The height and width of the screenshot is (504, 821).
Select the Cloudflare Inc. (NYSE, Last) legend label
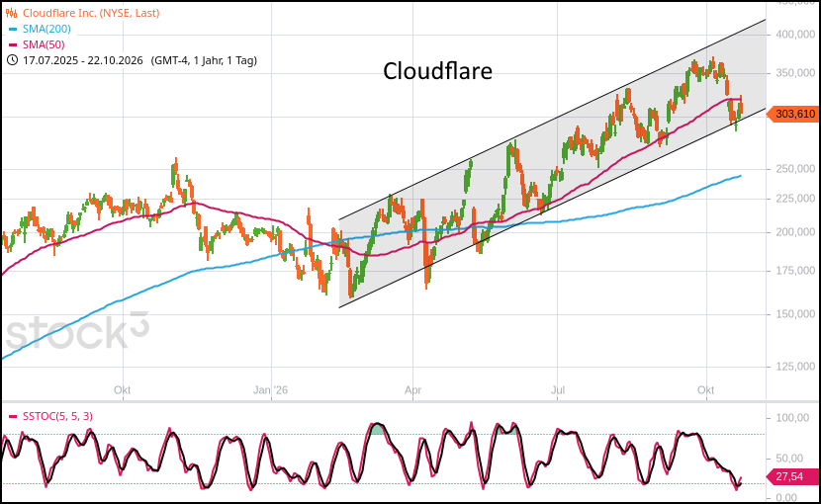(x=91, y=13)
